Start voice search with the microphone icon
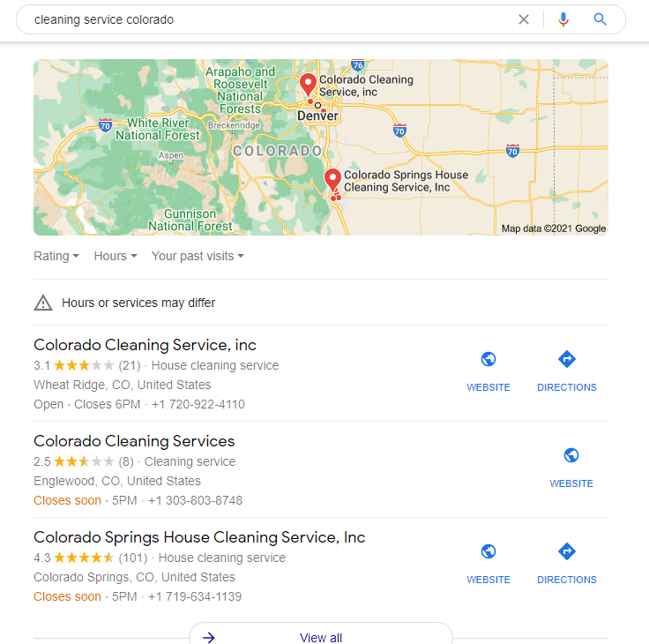The height and width of the screenshot is (644, 649). (563, 19)
